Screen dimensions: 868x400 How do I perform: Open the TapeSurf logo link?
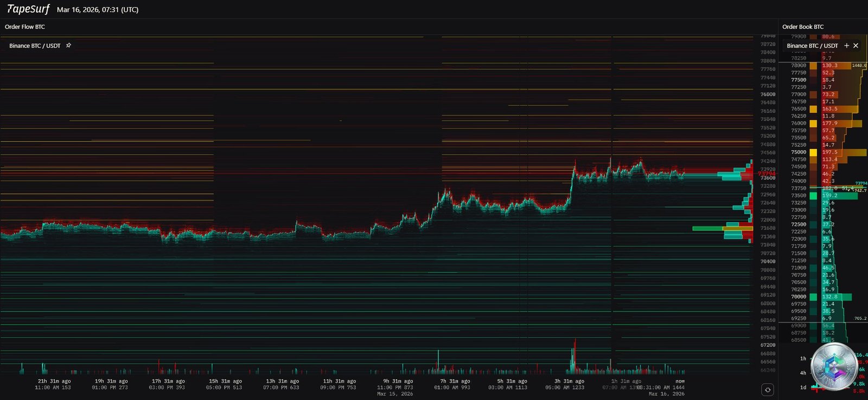click(28, 9)
